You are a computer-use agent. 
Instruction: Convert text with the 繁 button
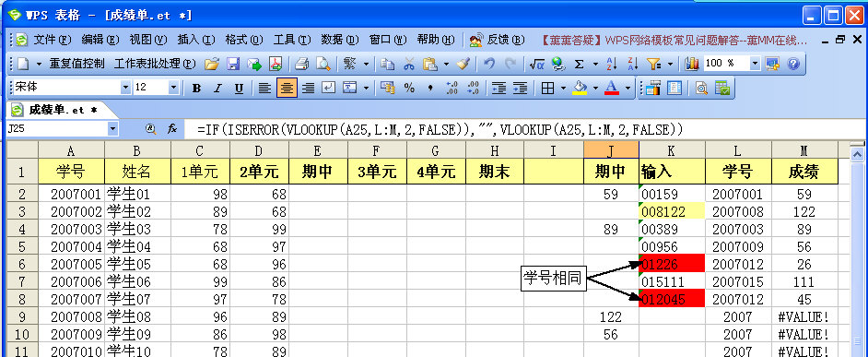(349, 65)
